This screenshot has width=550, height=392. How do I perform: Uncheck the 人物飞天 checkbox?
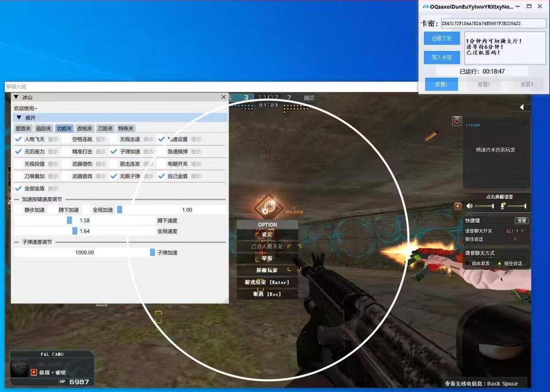click(x=18, y=139)
